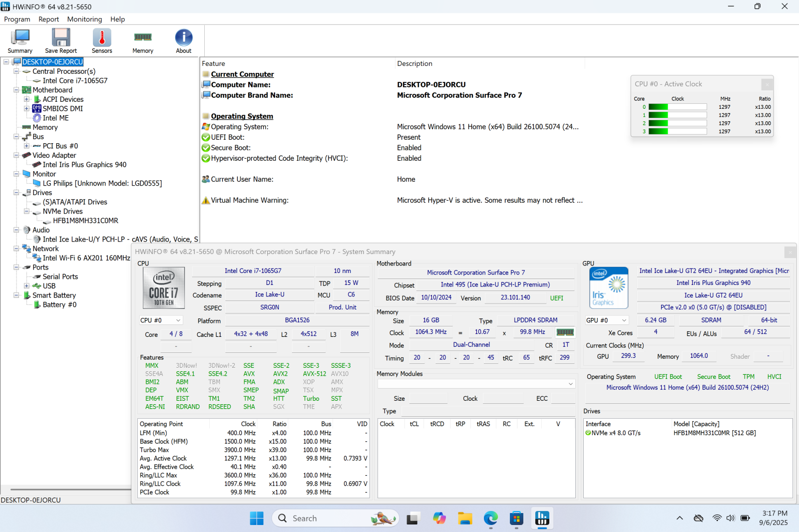Open the Report menu
Image resolution: width=799 pixels, height=532 pixels.
tap(48, 19)
